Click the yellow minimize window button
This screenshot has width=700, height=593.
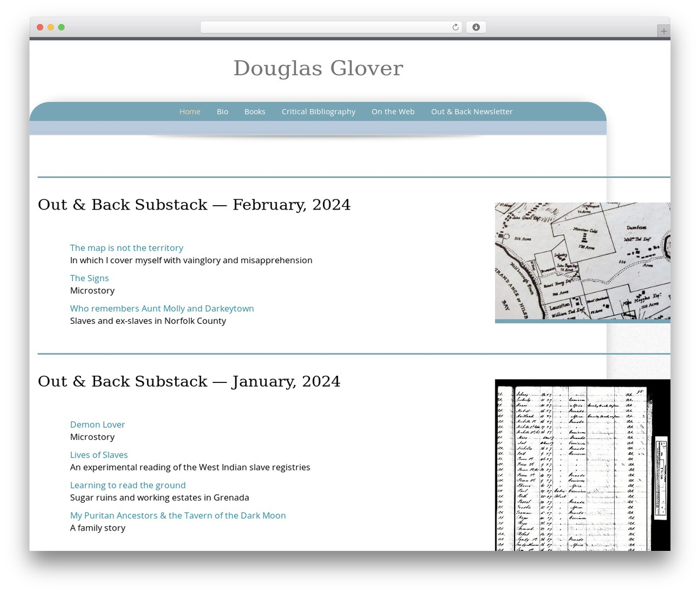point(50,27)
